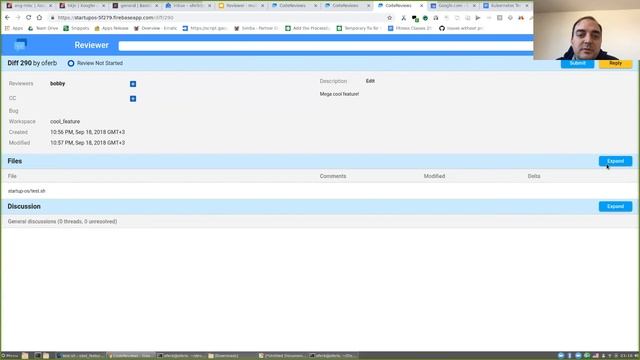Screen dimensions: 640x360
Task: Open the Temporary fix bookmark
Action: click(x=358, y=28)
